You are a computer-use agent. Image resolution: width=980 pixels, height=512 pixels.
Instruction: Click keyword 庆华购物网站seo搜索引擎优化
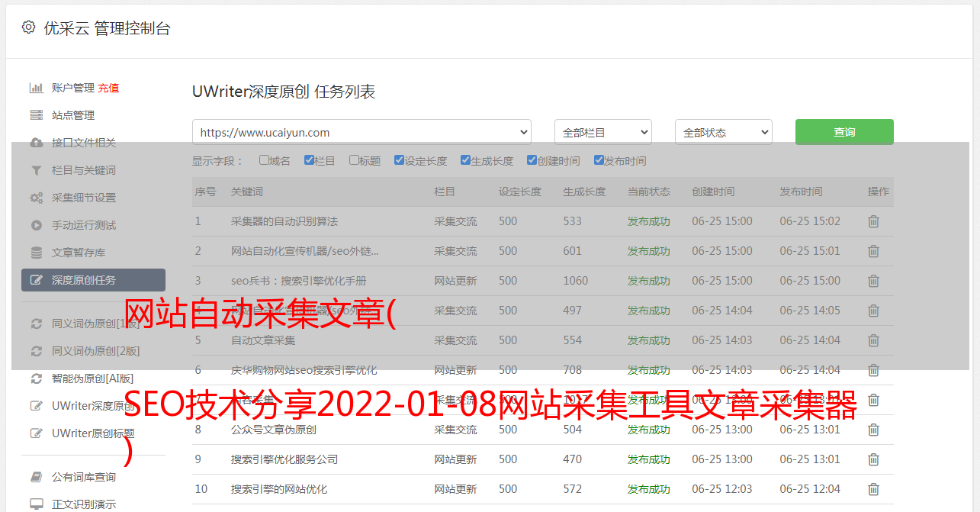pyautogui.click(x=304, y=370)
